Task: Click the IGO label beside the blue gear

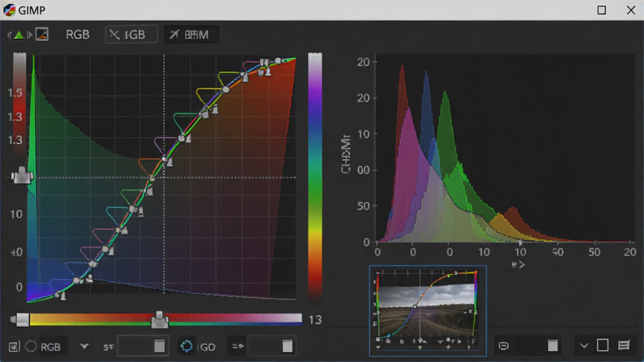Action: pos(206,347)
